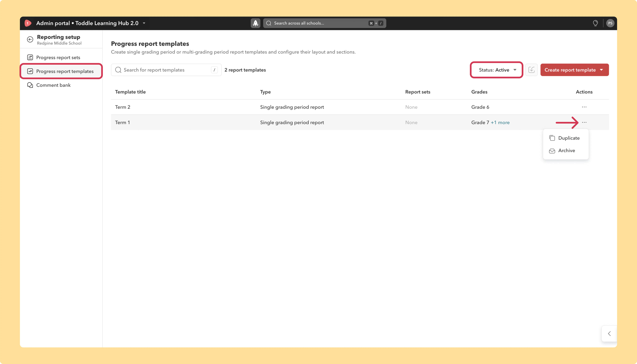Click Term 1's Single grading period report type
Viewport: 637px width, 364px height.
[x=292, y=123]
